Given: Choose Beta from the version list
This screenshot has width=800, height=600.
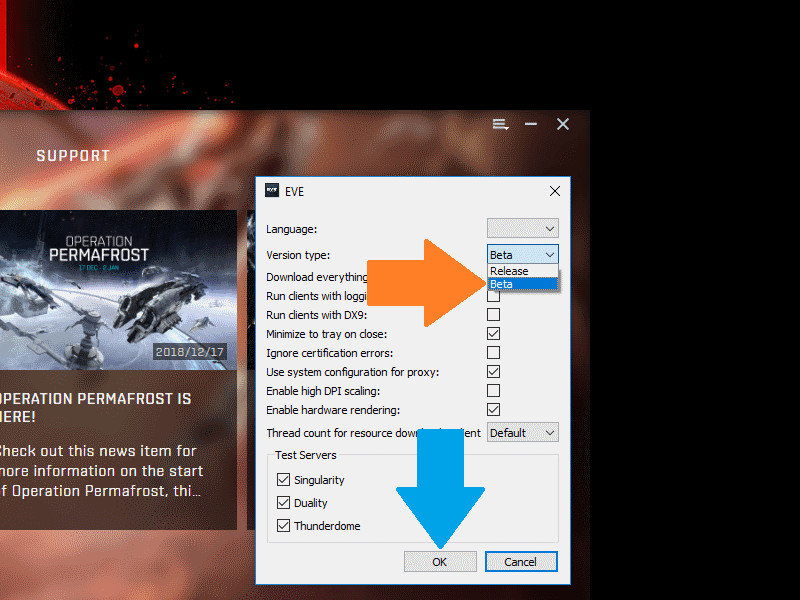Looking at the screenshot, I should click(x=523, y=284).
